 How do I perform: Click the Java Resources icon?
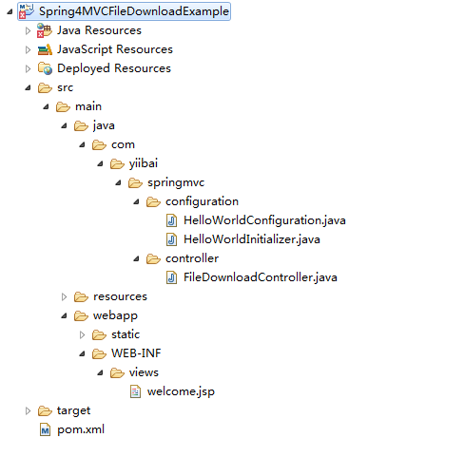(x=45, y=30)
